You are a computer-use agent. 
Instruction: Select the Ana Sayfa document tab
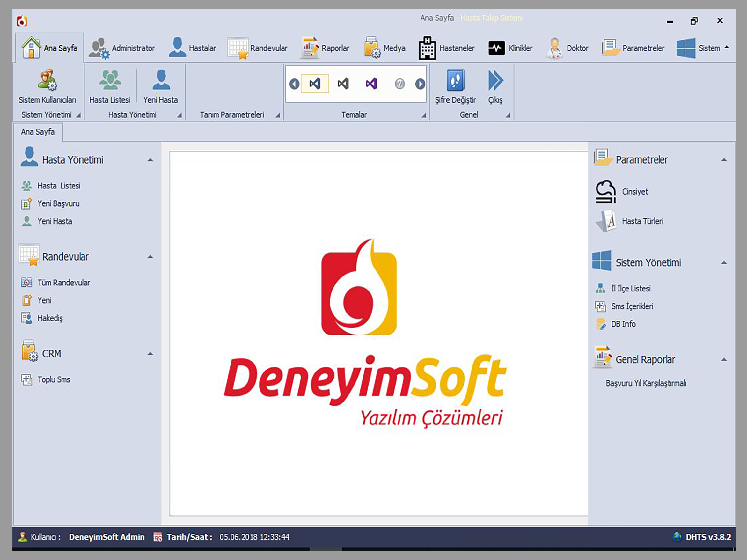point(38,132)
